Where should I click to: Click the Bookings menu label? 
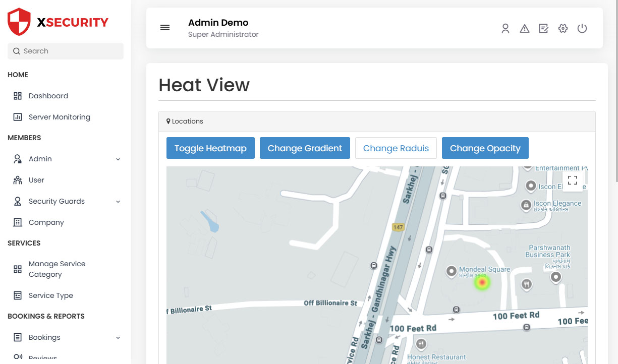pyautogui.click(x=44, y=337)
